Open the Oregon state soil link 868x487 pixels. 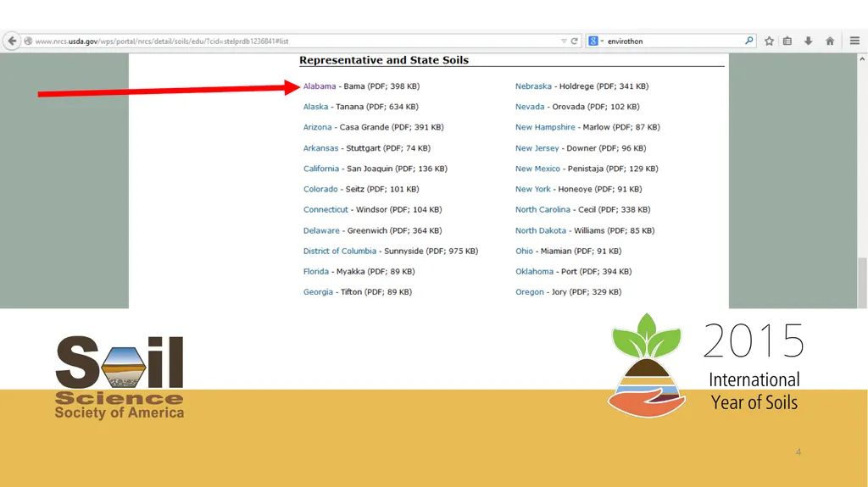(x=529, y=292)
